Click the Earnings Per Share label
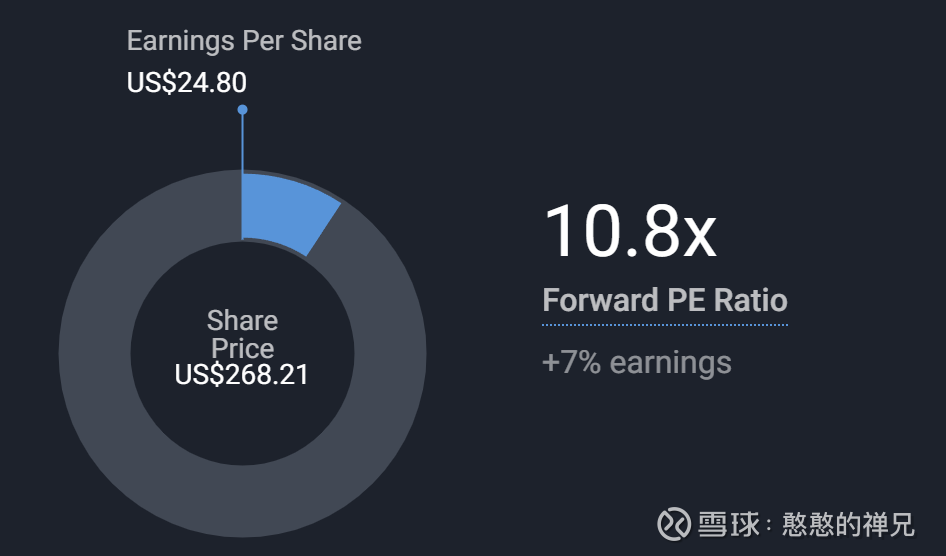Viewport: 946px width, 556px height. pos(244,41)
